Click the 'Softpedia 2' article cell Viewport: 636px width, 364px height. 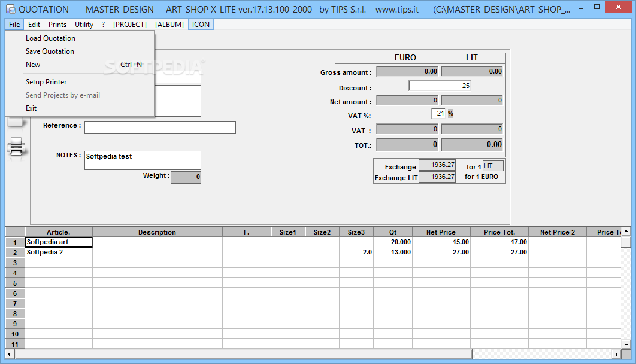[x=59, y=252]
